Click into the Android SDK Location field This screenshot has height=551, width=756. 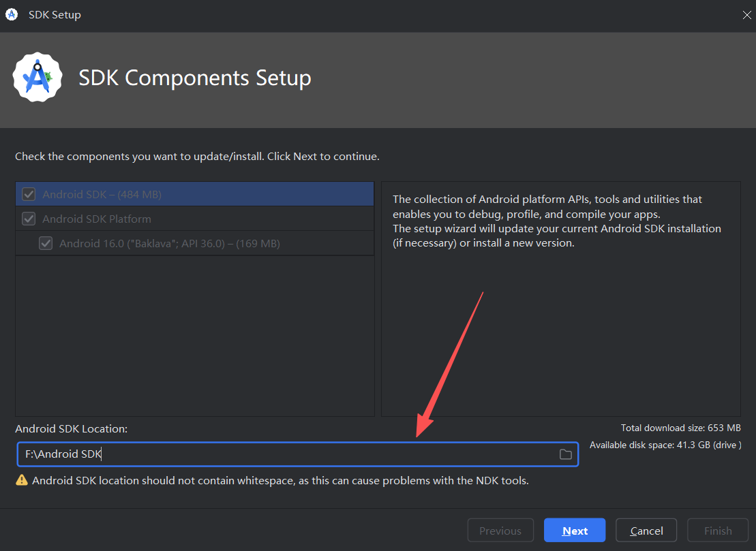(x=286, y=454)
